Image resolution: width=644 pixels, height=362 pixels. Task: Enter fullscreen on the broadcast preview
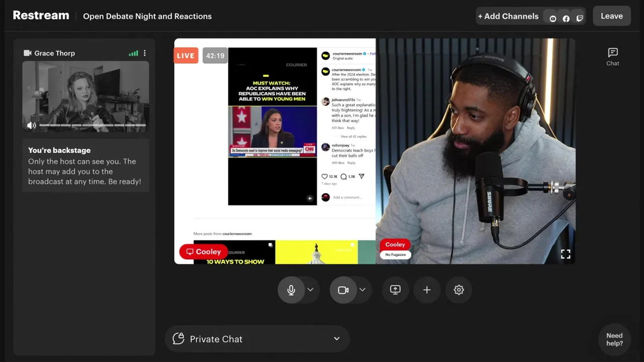(566, 254)
